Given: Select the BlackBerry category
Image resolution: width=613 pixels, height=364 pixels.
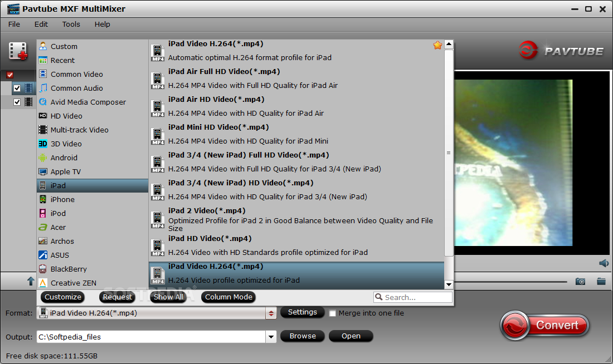Looking at the screenshot, I should [x=93, y=269].
